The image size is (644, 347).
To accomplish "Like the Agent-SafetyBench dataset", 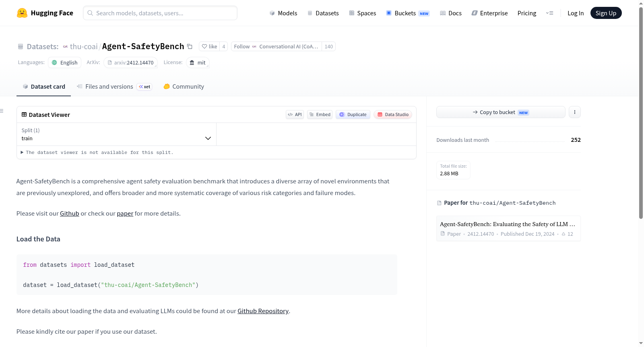I will (x=209, y=46).
